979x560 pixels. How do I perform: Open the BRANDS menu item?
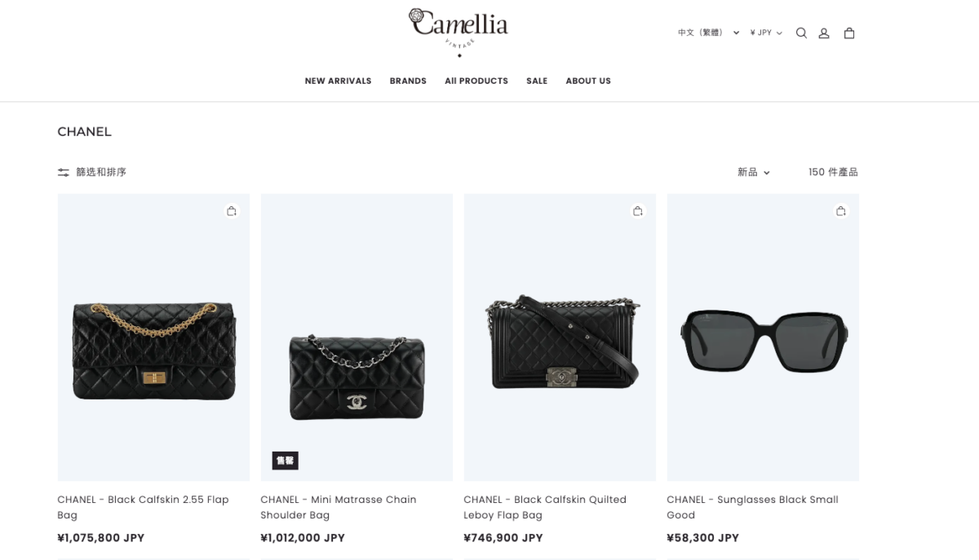click(408, 81)
